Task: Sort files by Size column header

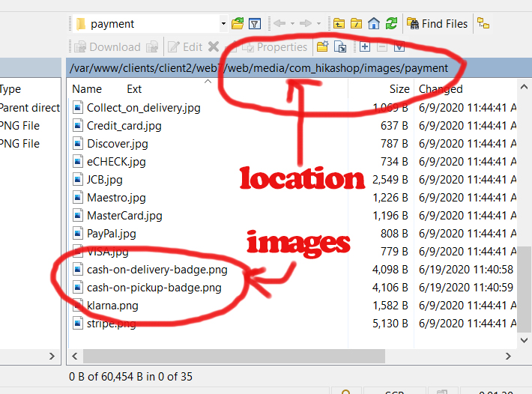Action: pyautogui.click(x=399, y=89)
